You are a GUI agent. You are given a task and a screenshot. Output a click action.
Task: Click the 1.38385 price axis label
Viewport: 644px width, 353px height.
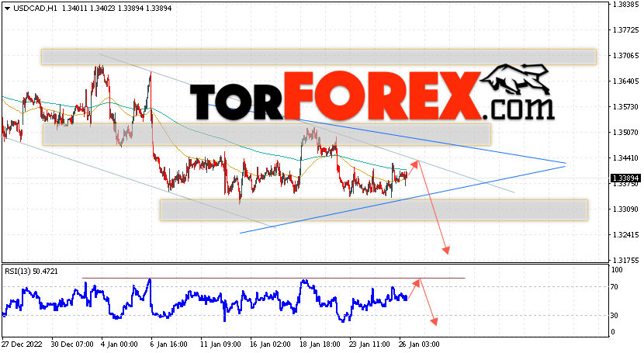click(625, 5)
